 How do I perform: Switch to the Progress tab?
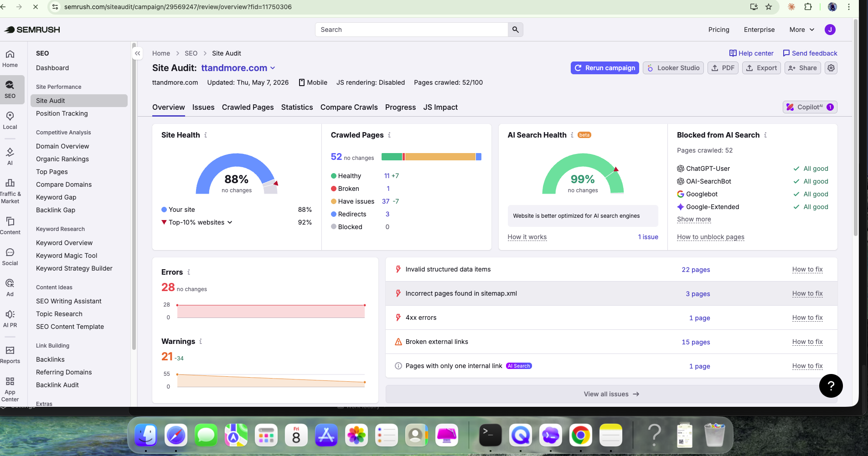pyautogui.click(x=400, y=107)
